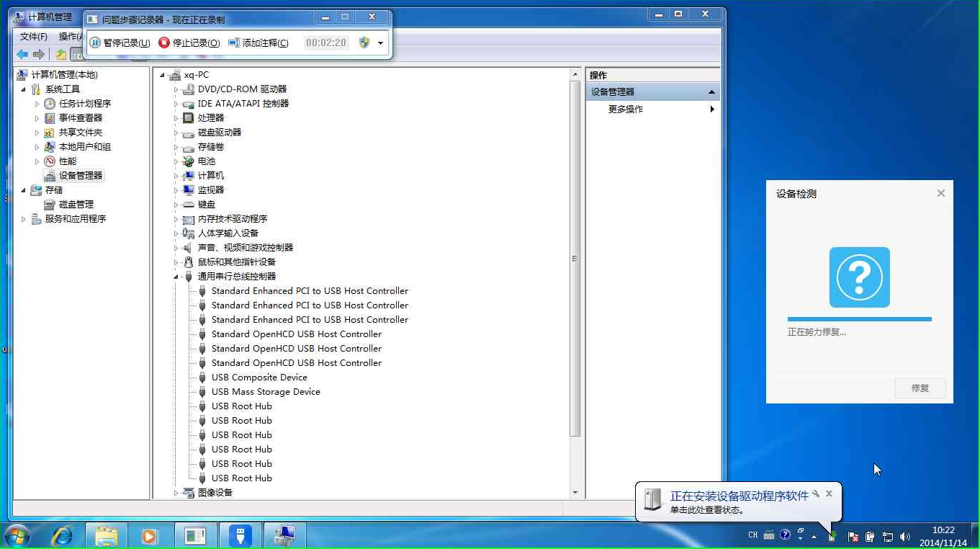Collapse the 通用串行总线控制器 node

(176, 277)
